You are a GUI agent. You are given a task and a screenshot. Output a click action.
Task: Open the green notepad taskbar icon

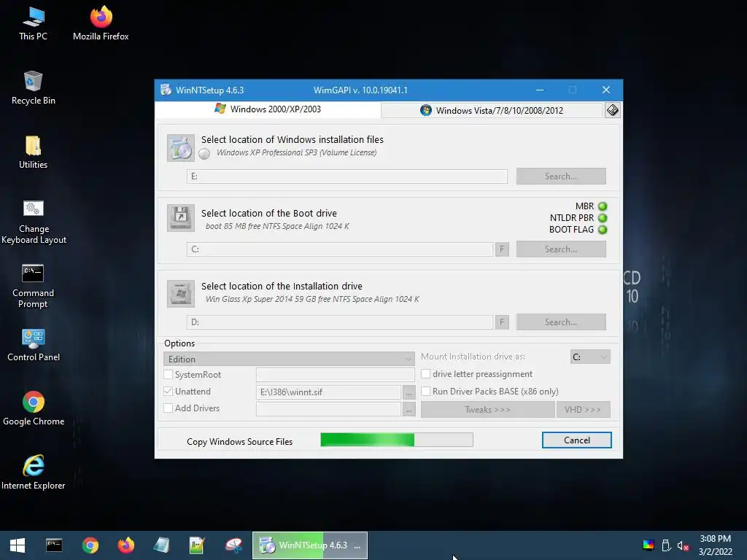click(197, 545)
